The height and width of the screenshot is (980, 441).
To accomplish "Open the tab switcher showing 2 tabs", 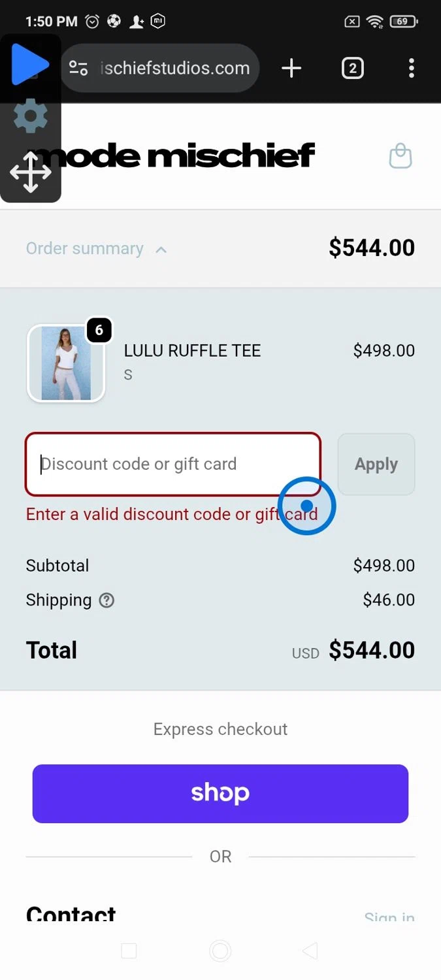I will [x=352, y=68].
